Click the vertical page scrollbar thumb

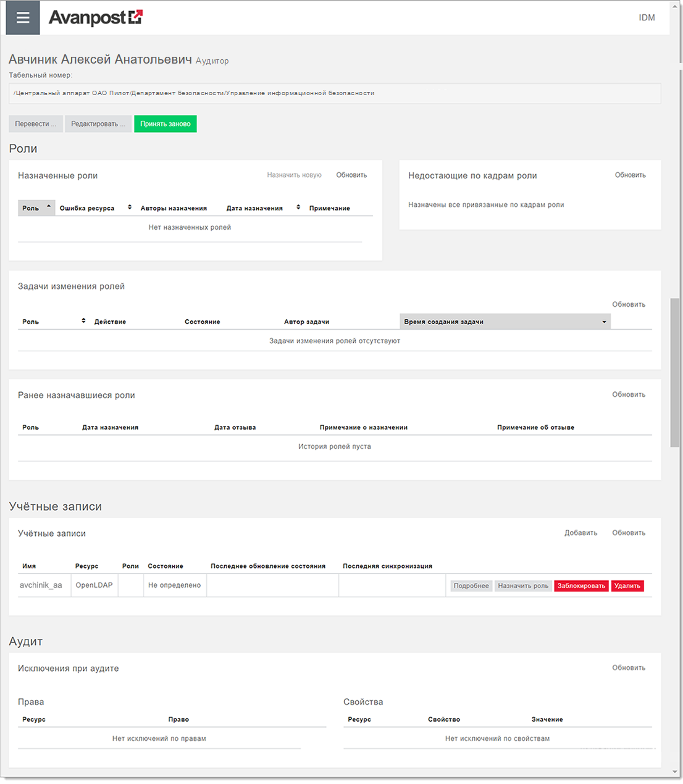point(675,372)
